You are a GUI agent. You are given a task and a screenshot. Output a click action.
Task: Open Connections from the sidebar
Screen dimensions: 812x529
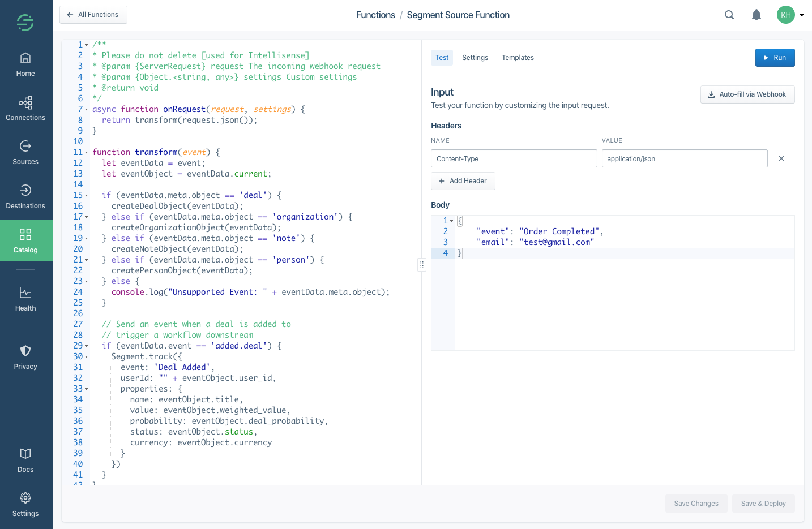[x=25, y=109]
